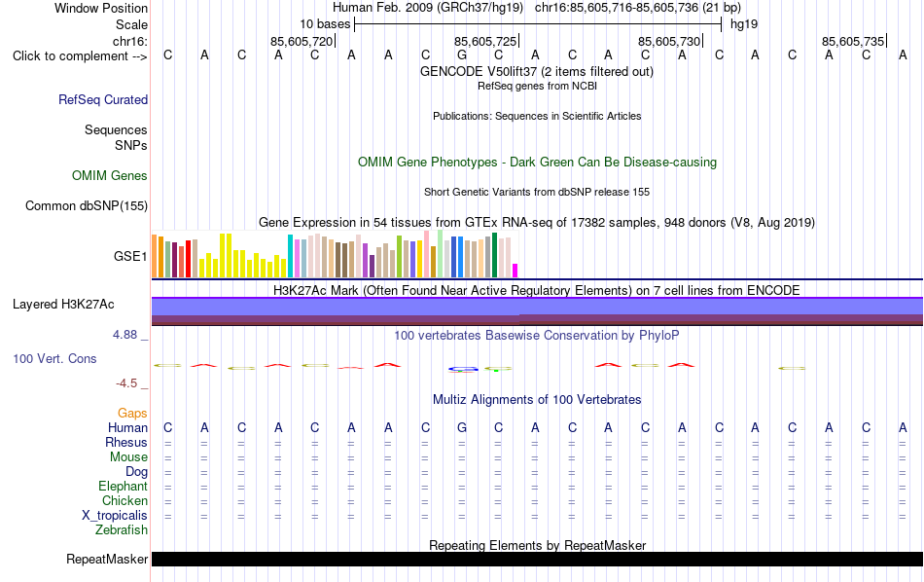
Task: Click the Gaps label in Multiz track
Action: 132,414
